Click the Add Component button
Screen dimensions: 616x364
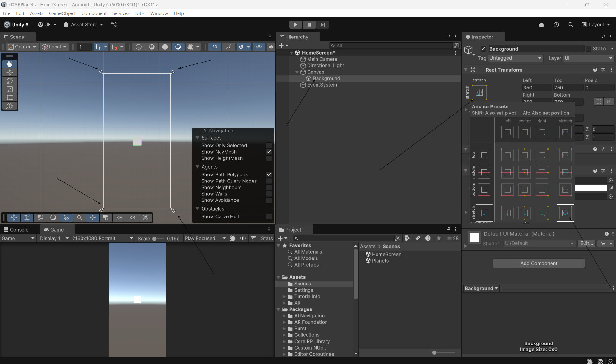pos(538,263)
